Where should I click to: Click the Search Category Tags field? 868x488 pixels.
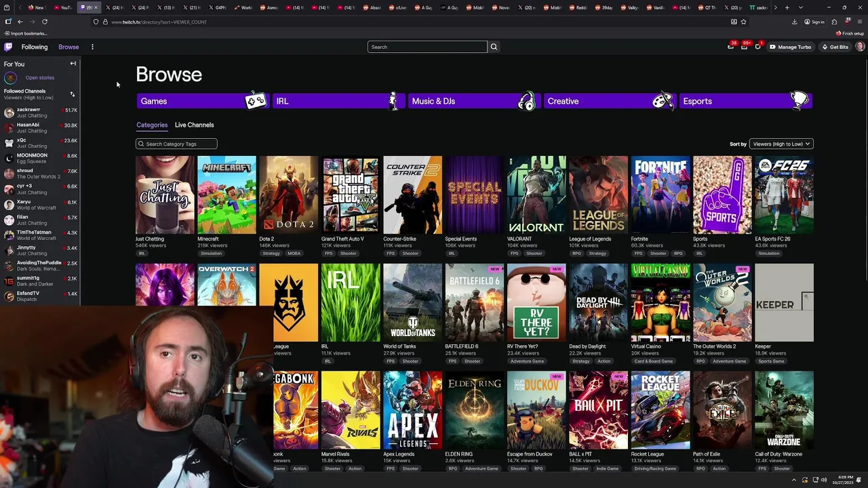pos(176,144)
